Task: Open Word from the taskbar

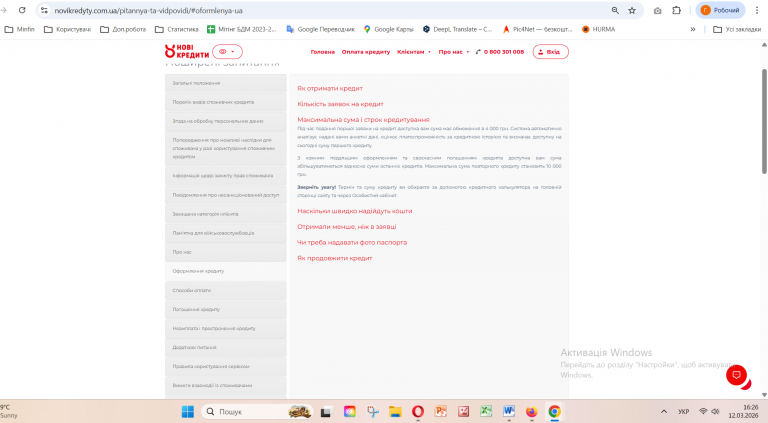Action: (x=508, y=412)
